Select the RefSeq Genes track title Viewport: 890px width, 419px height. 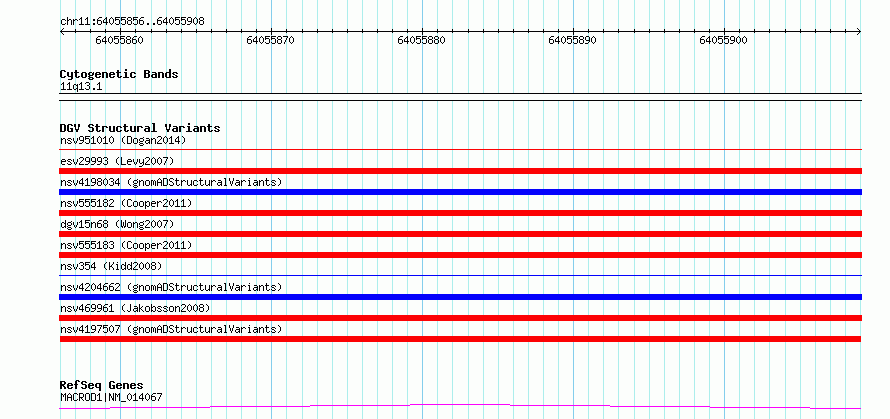pyautogui.click(x=102, y=386)
